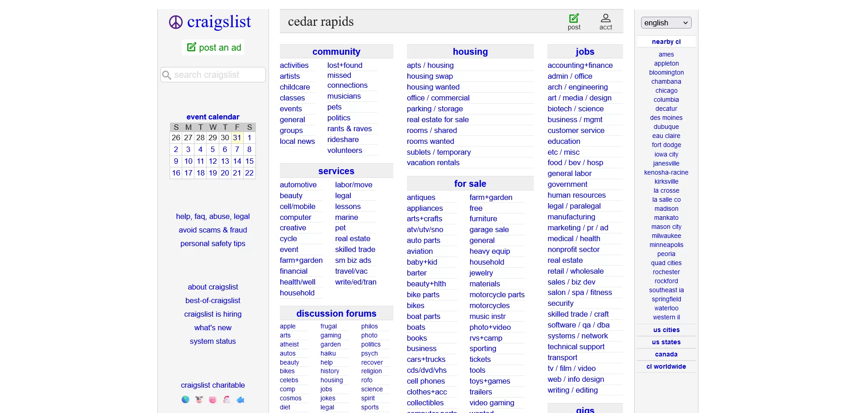Select quad cities in nearby cl

[x=666, y=263]
